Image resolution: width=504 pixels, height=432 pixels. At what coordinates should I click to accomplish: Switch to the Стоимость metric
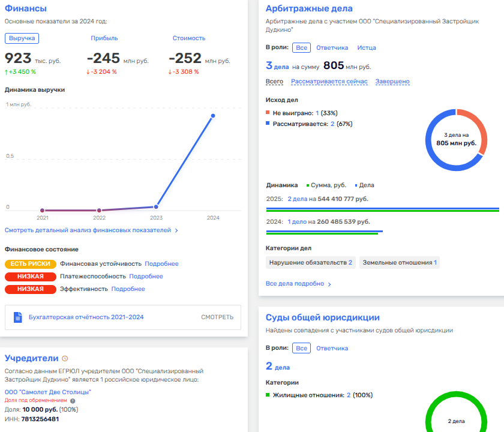click(x=188, y=38)
